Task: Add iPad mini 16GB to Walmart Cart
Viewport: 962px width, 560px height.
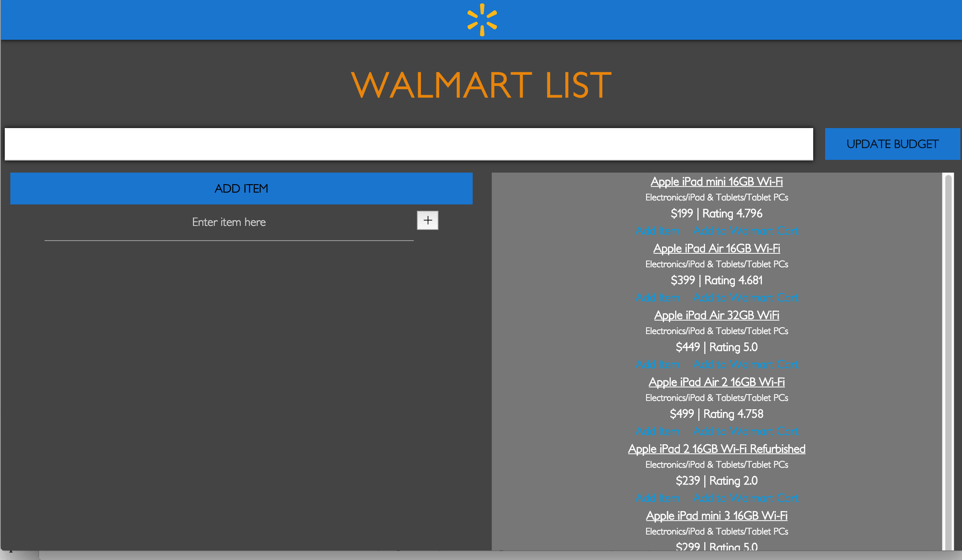Action: 745,231
